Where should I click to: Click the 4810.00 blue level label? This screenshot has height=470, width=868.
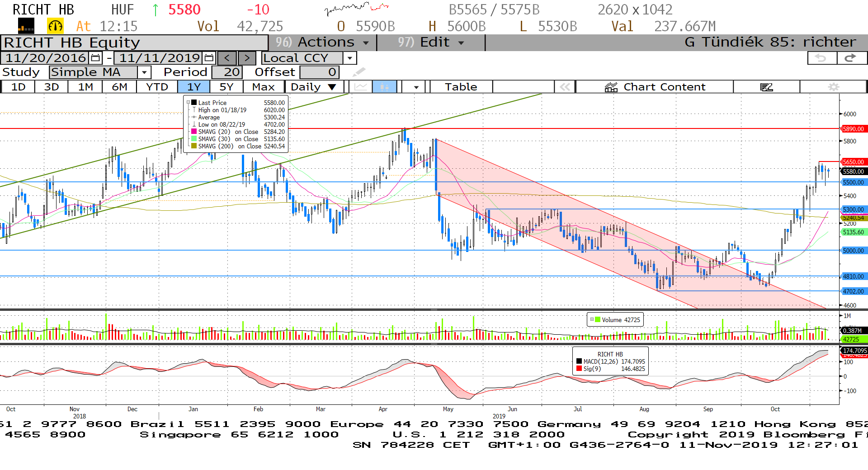coord(854,276)
